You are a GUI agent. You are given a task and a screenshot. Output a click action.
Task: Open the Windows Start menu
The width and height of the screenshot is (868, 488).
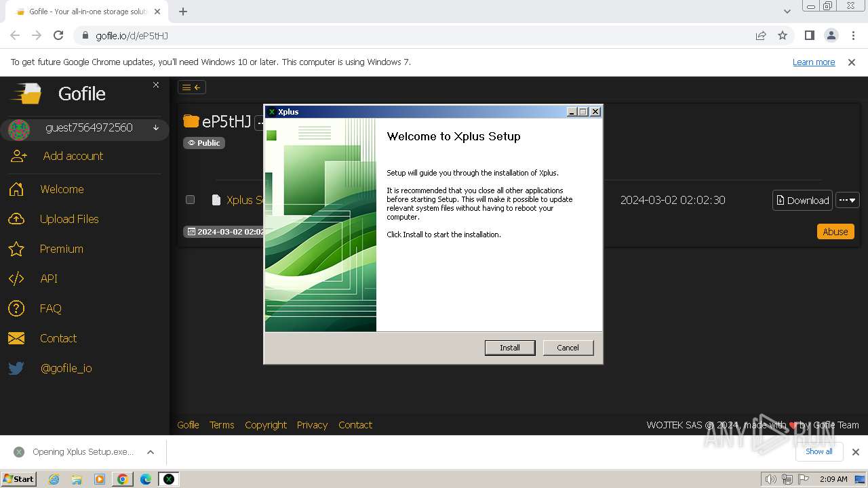(18, 479)
